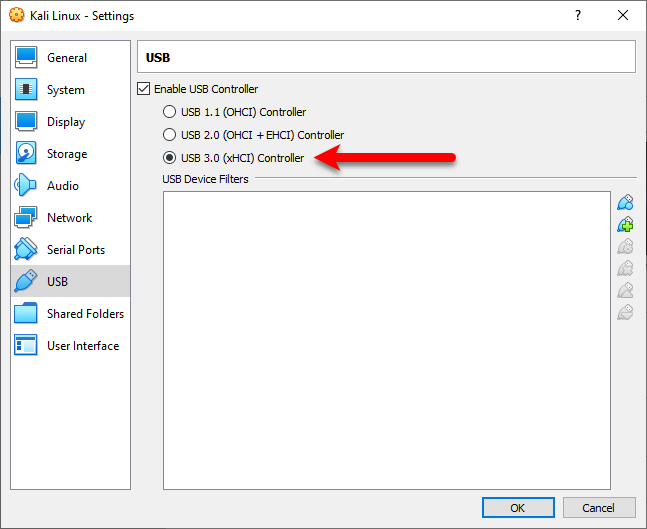
Task: Open help with question mark button
Action: tap(578, 15)
